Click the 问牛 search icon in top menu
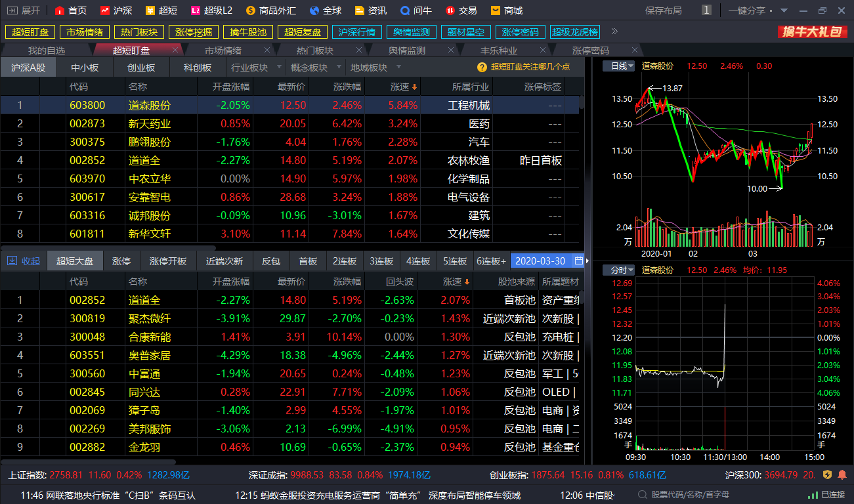This screenshot has width=854, height=504. point(405,10)
